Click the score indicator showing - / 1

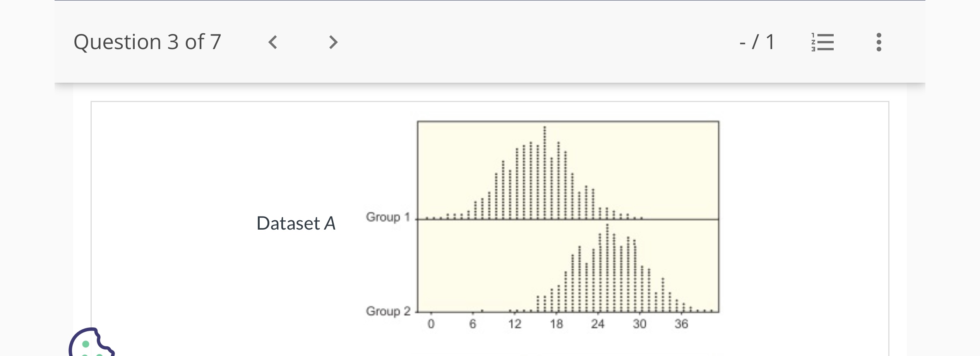[757, 42]
